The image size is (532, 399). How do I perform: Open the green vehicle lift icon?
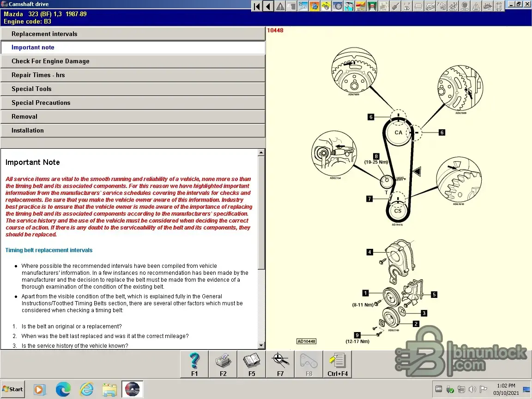372,6
